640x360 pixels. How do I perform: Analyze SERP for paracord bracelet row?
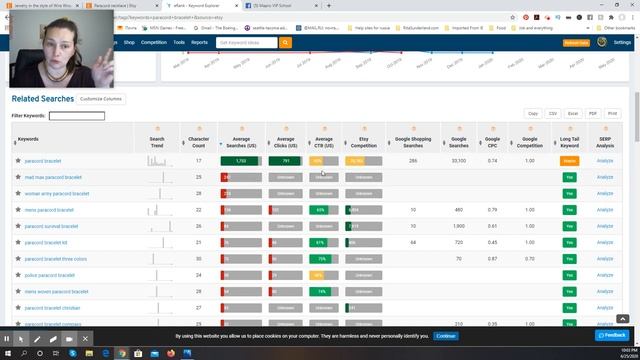[604, 161]
